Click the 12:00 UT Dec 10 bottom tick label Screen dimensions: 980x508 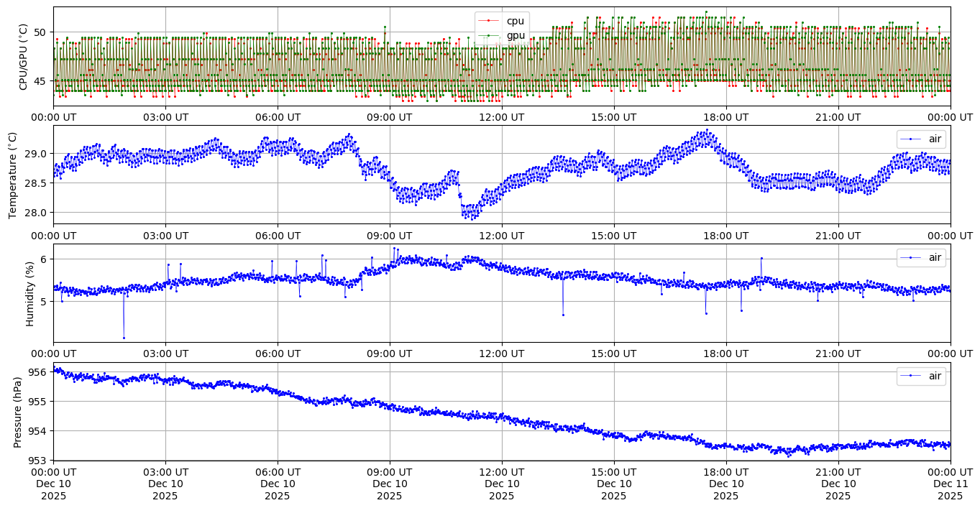click(501, 484)
